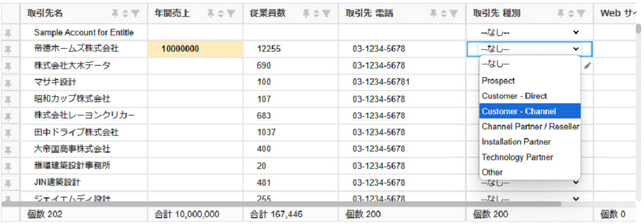Click the horizontal scrollbar at grid bottom
Screen dimensions: 644x224
(281, 204)
